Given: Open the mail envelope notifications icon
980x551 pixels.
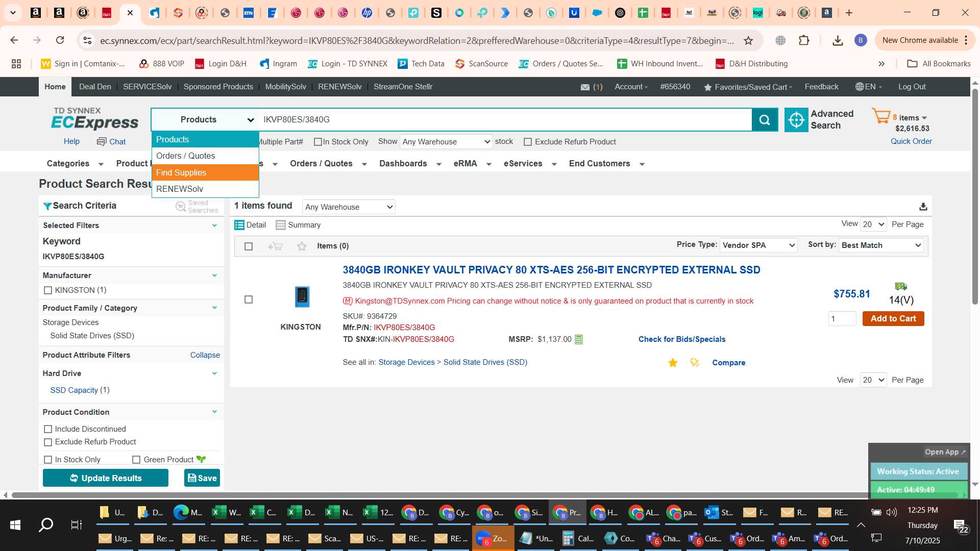Looking at the screenshot, I should coord(585,87).
